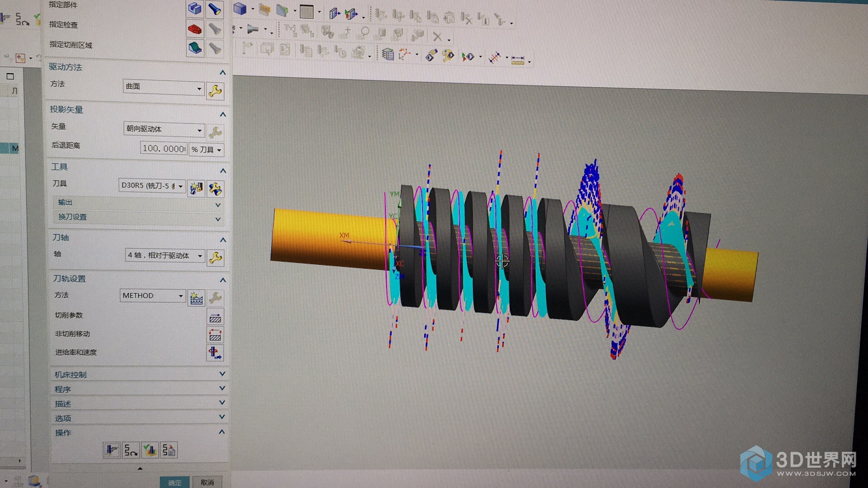Expand the 机床控制 section
868x488 pixels.
click(x=222, y=374)
